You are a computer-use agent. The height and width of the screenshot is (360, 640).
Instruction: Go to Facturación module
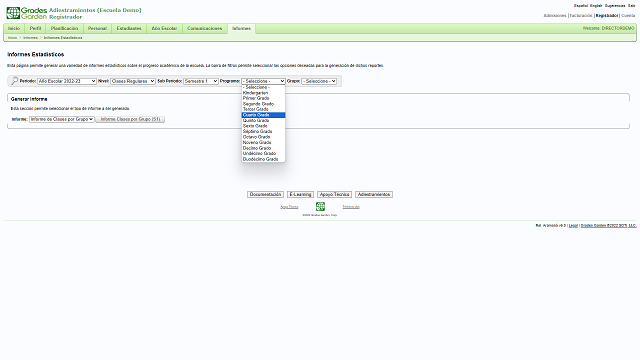pyautogui.click(x=581, y=16)
